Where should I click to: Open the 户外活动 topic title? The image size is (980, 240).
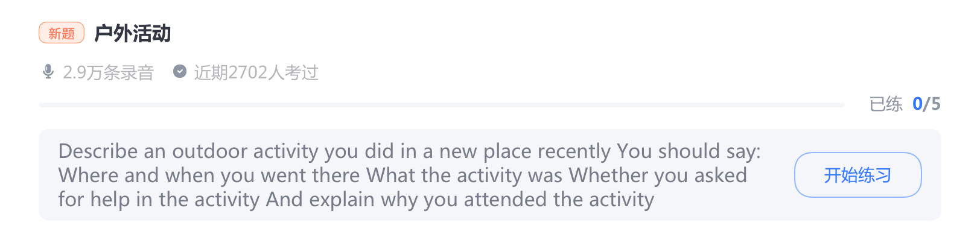tap(133, 33)
